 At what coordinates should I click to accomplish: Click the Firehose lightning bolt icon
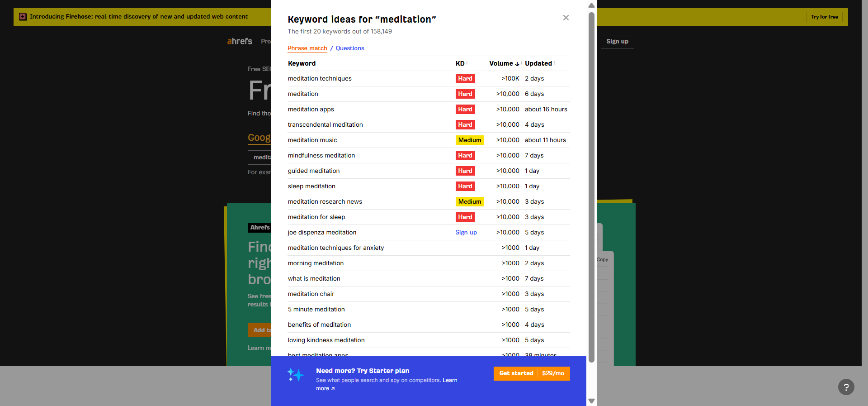23,16
